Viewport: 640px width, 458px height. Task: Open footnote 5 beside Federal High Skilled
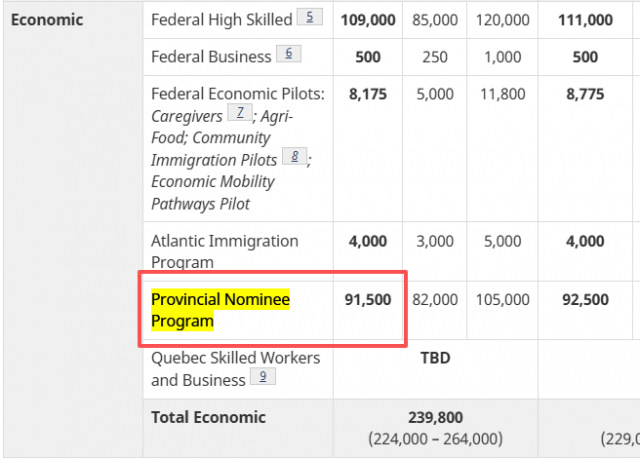click(x=309, y=18)
